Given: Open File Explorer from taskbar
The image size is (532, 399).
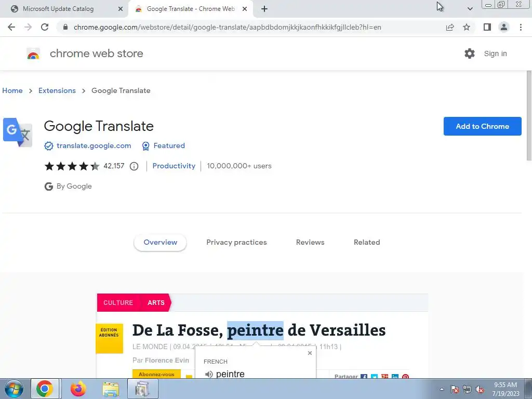Looking at the screenshot, I should [x=111, y=389].
